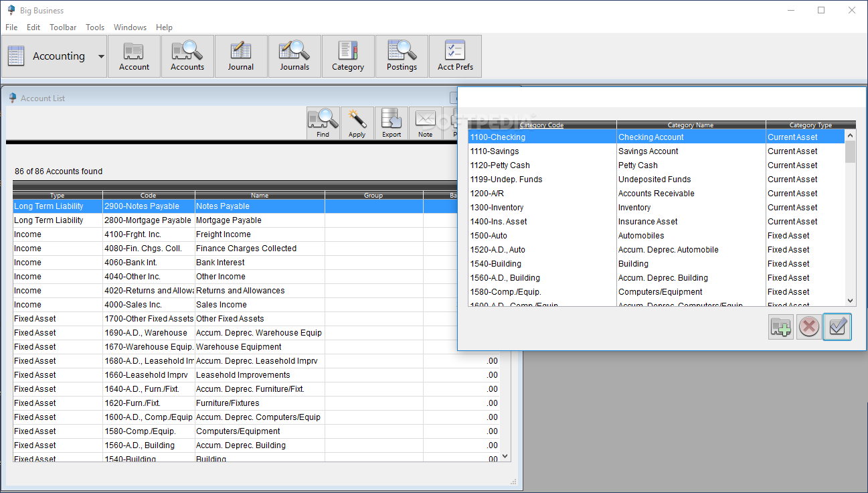Click category list scroll up arrow
The image size is (868, 493).
click(x=850, y=134)
